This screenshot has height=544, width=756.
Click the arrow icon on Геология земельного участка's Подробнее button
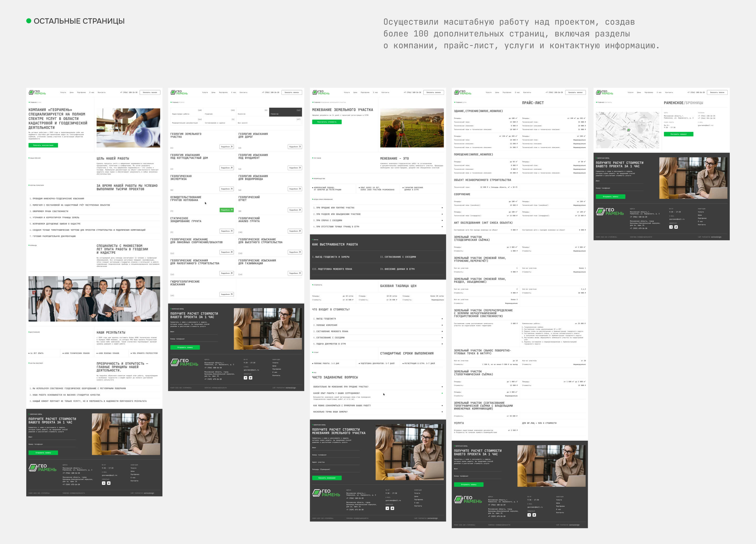point(231,147)
